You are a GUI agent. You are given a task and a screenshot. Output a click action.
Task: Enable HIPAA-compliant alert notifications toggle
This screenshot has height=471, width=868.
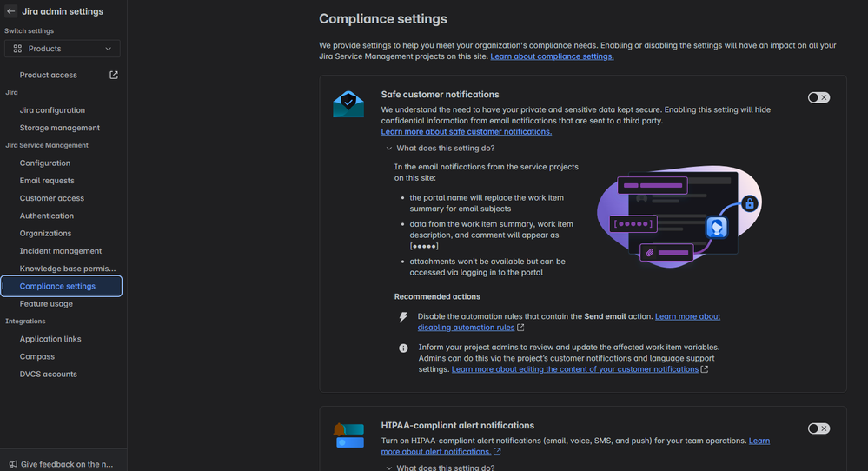[818, 428]
